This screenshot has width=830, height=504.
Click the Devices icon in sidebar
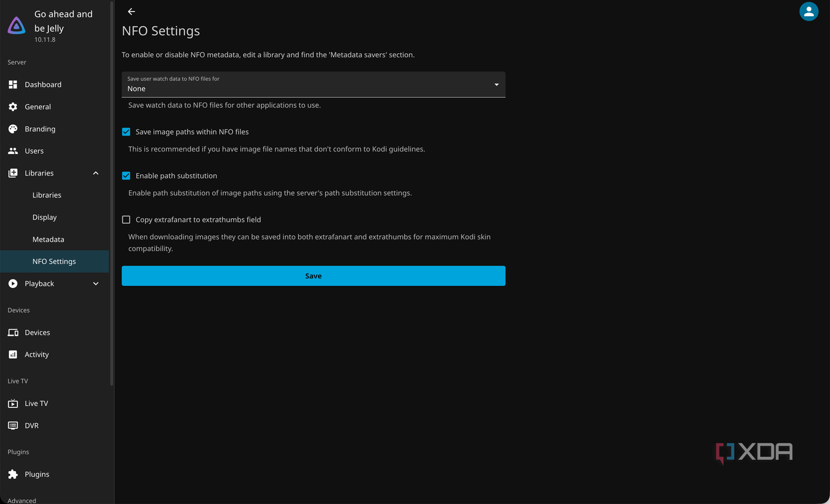(x=13, y=333)
